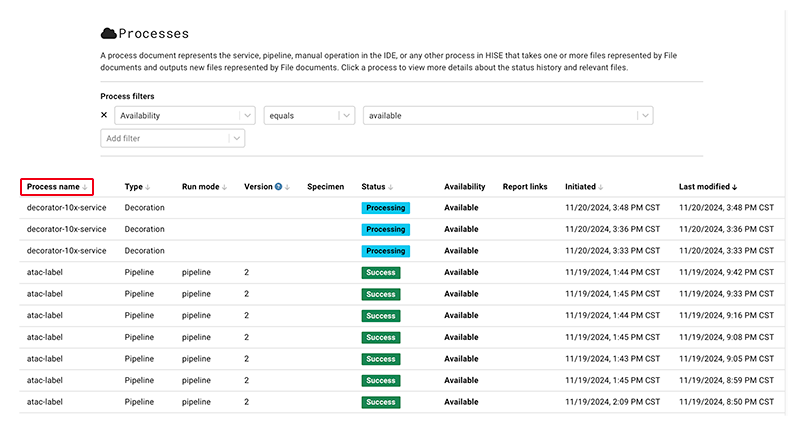Open the first atac-label process row
This screenshot has width=800, height=422.
click(x=47, y=272)
